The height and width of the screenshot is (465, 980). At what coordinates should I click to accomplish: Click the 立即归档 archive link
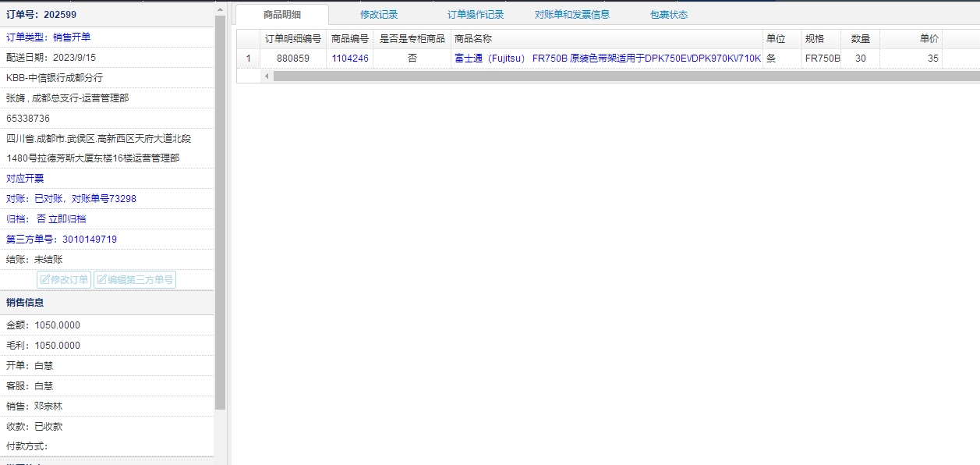67,218
